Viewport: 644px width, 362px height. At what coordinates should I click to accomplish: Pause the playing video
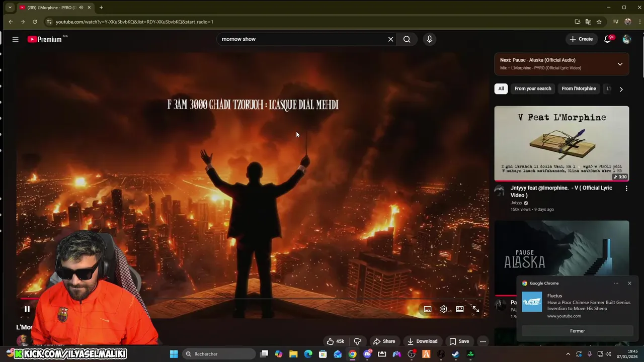pos(27,309)
